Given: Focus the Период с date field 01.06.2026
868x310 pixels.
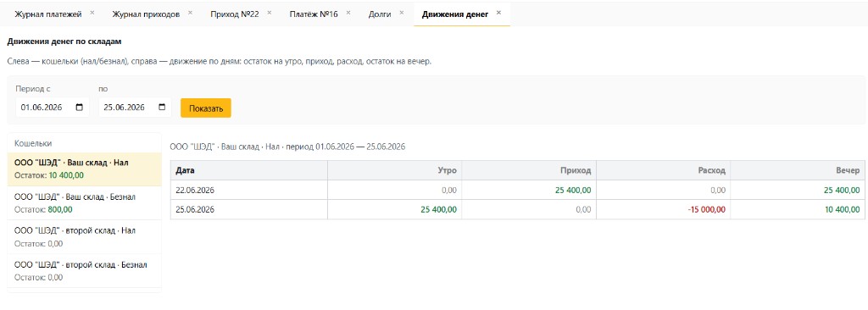Looking at the screenshot, I should click(x=52, y=108).
